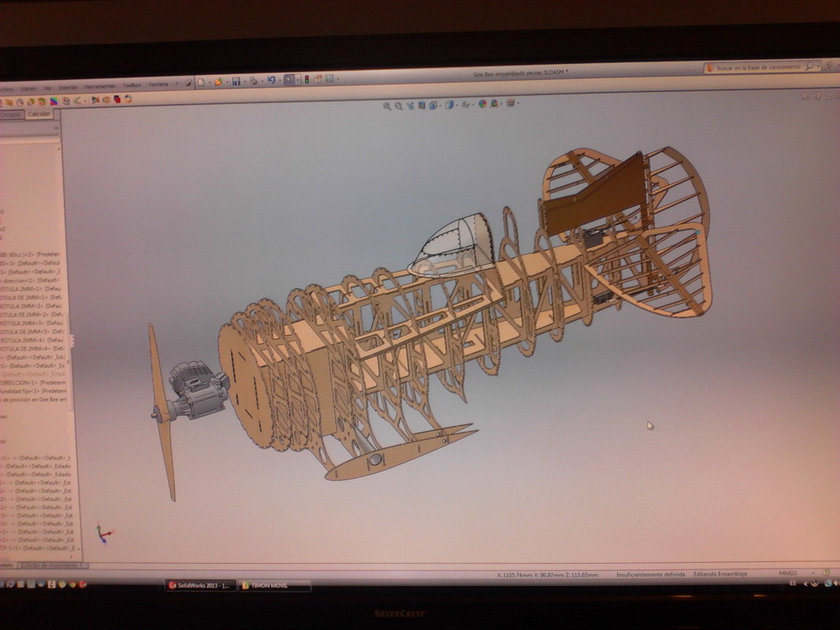Click the Edit Appearance color ball icon

[x=482, y=104]
